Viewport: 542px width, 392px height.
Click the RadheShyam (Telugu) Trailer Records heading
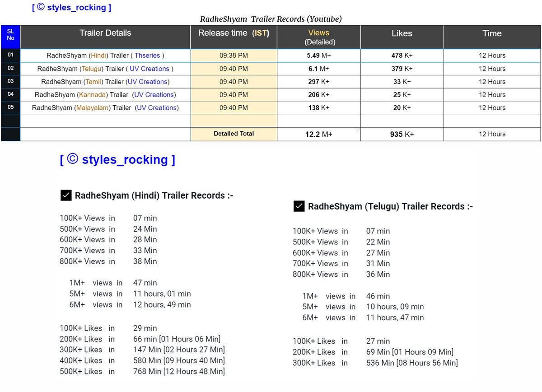(390, 206)
